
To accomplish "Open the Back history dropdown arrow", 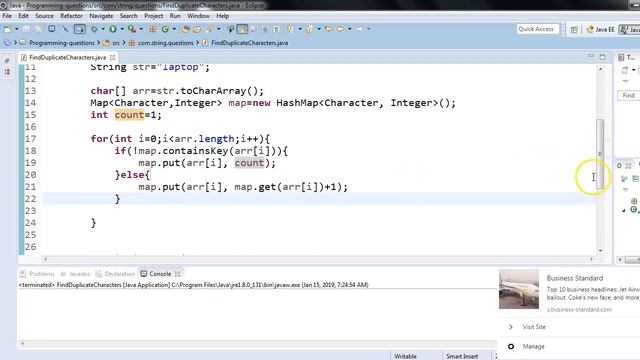I will tap(350, 29).
